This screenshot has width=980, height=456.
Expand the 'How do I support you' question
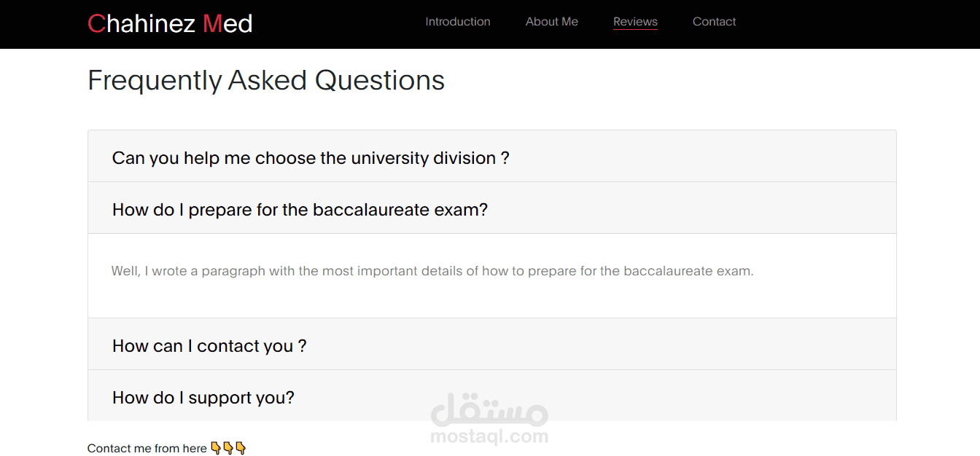pos(203,398)
